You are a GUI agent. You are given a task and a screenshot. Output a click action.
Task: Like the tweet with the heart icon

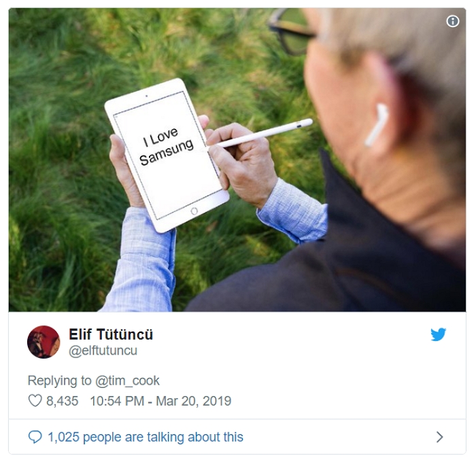35,400
